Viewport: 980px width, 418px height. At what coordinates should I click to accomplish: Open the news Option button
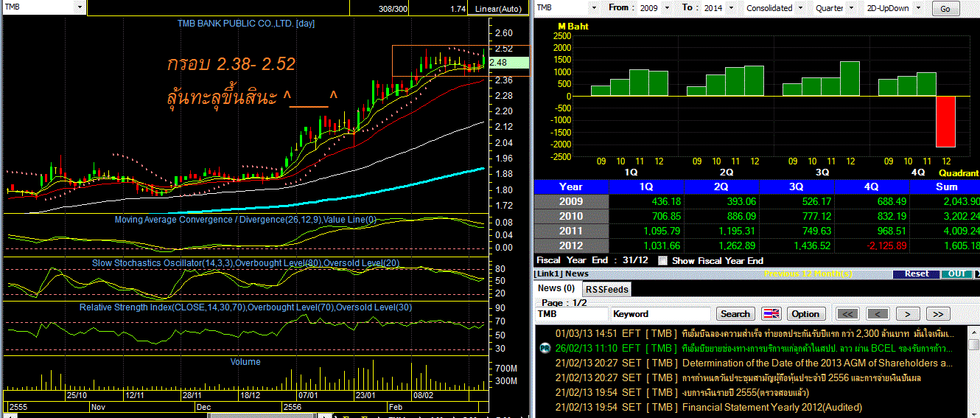click(x=805, y=313)
